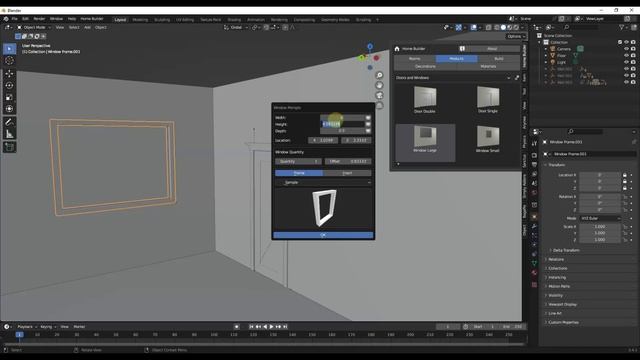Expand the Delta Transform panel
This screenshot has width=640, height=360.
566,250
